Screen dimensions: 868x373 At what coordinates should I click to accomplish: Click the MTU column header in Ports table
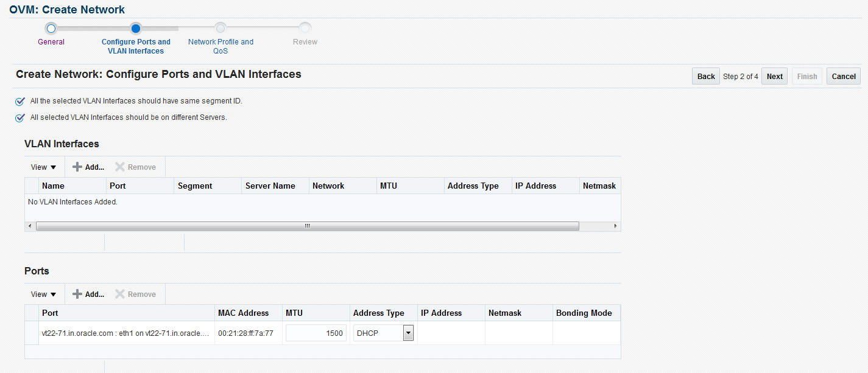tap(316, 313)
